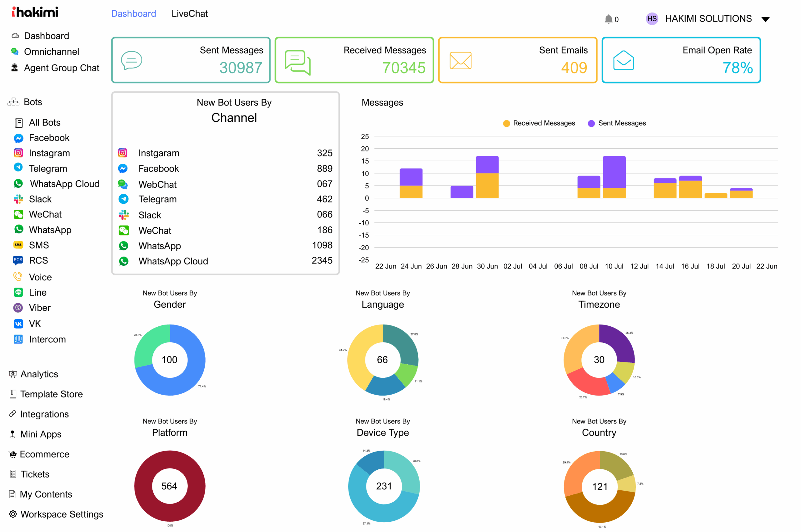Select Slack in the Bots list
This screenshot has height=532, width=801.
(x=40, y=199)
